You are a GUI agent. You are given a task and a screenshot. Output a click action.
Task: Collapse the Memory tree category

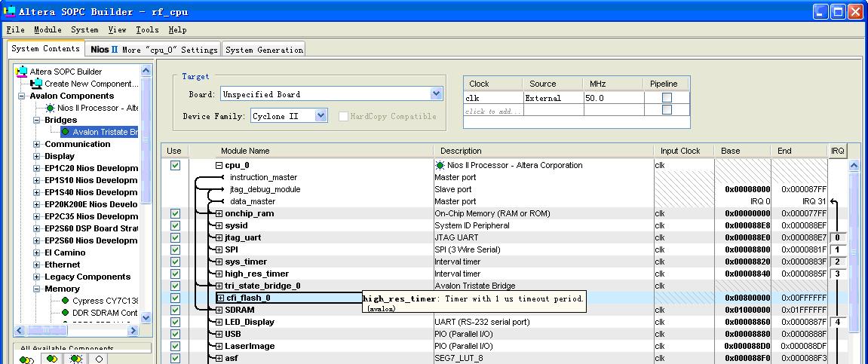(x=36, y=289)
